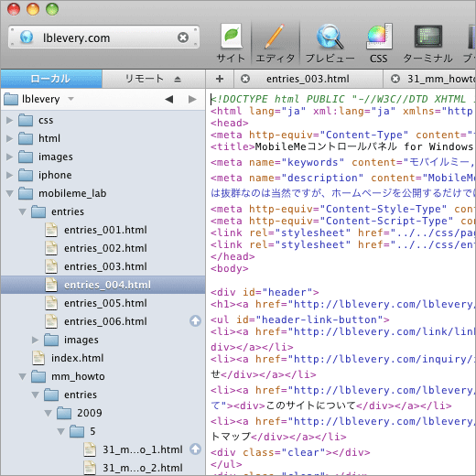Clear the lblevery.com site field
Image resolution: width=476 pixels, height=476 pixels.
point(183,38)
